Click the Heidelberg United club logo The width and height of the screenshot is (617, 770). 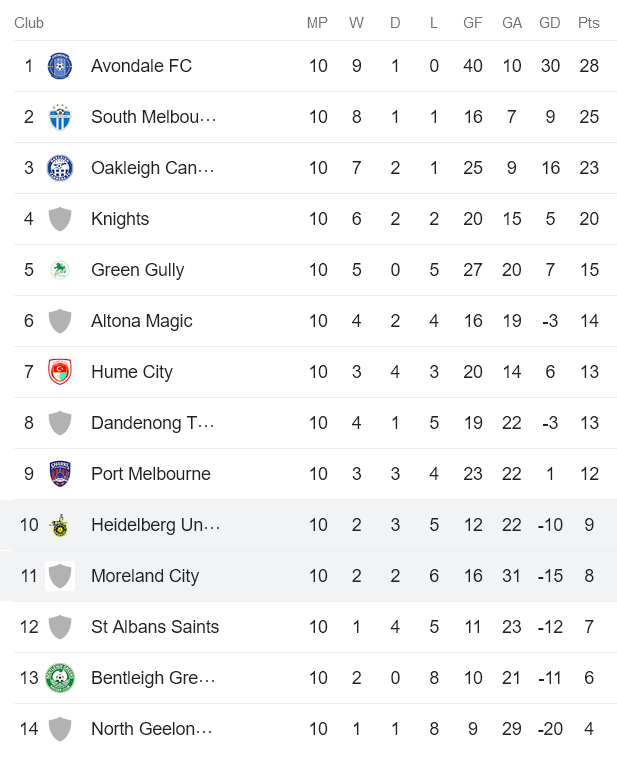[60, 525]
